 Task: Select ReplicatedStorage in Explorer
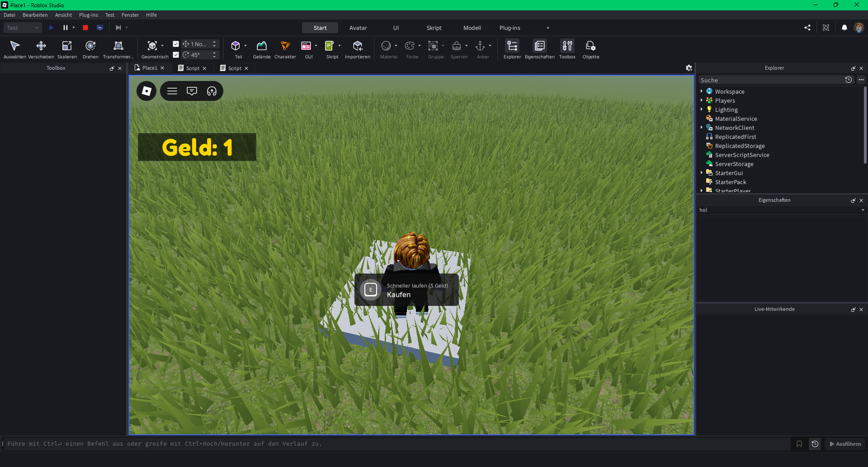tap(740, 146)
